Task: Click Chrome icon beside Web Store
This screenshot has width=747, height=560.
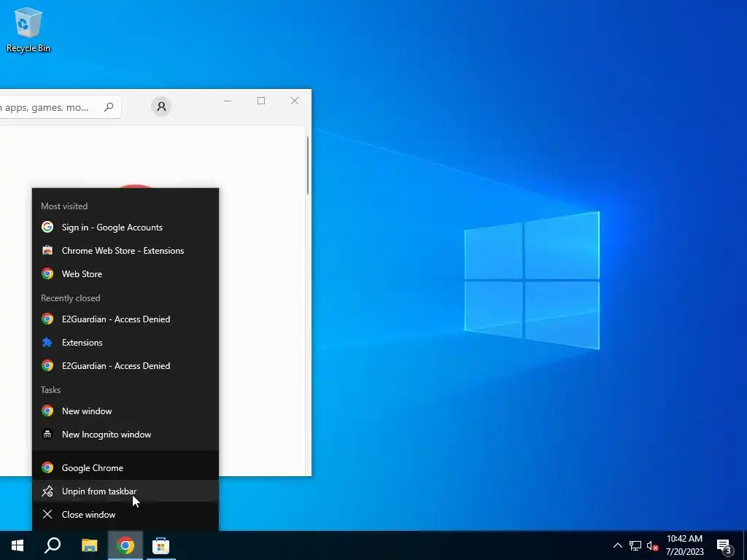Action: tap(47, 274)
